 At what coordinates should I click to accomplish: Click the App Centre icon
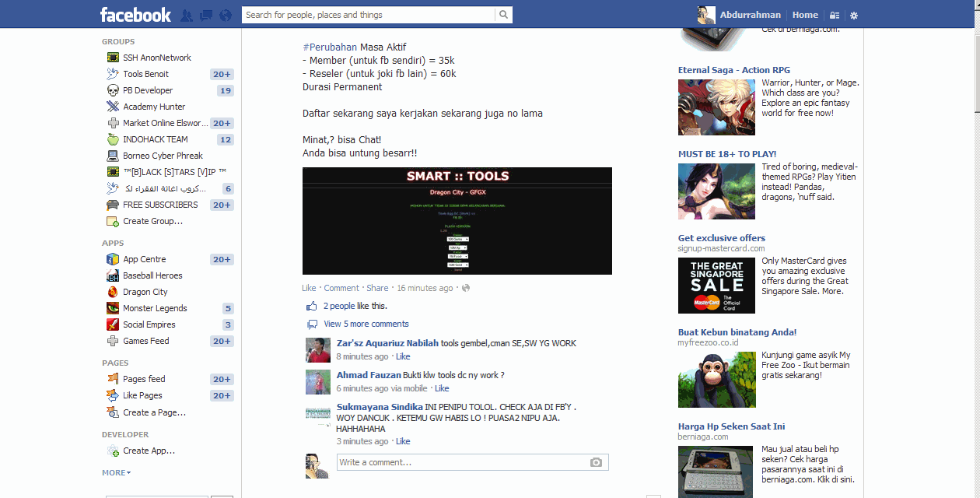coord(113,259)
